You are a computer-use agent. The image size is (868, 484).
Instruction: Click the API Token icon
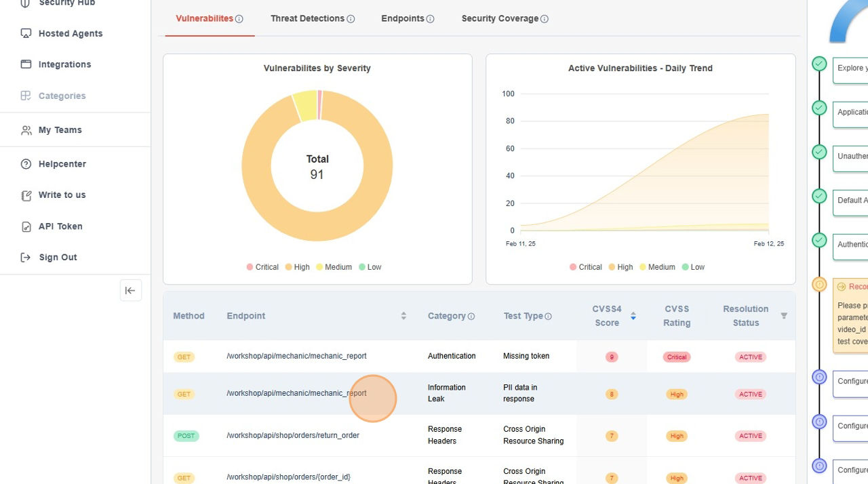pyautogui.click(x=26, y=226)
